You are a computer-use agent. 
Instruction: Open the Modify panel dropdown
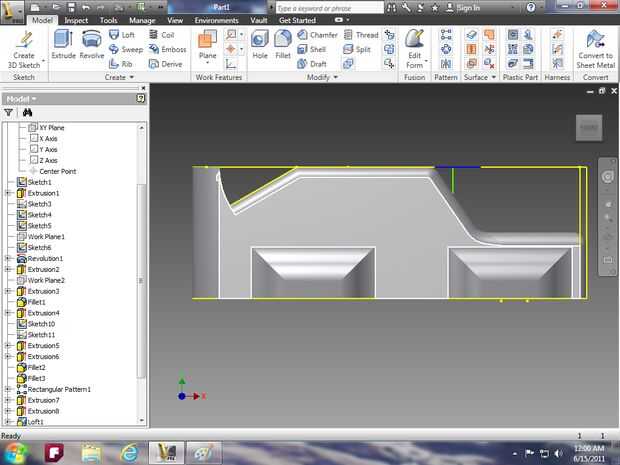(322, 77)
